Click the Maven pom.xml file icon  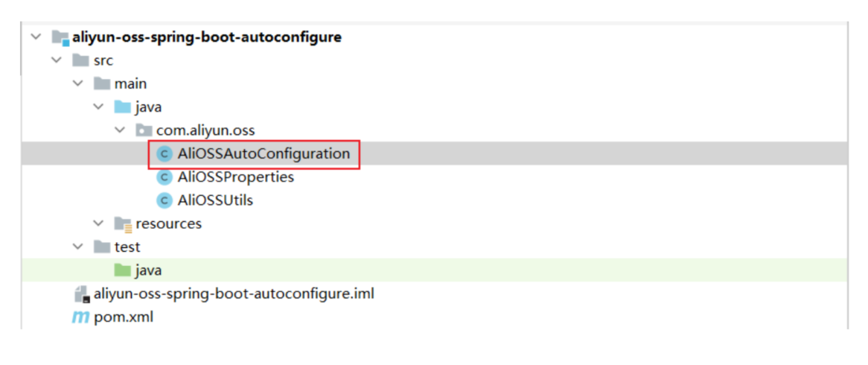[x=80, y=317]
